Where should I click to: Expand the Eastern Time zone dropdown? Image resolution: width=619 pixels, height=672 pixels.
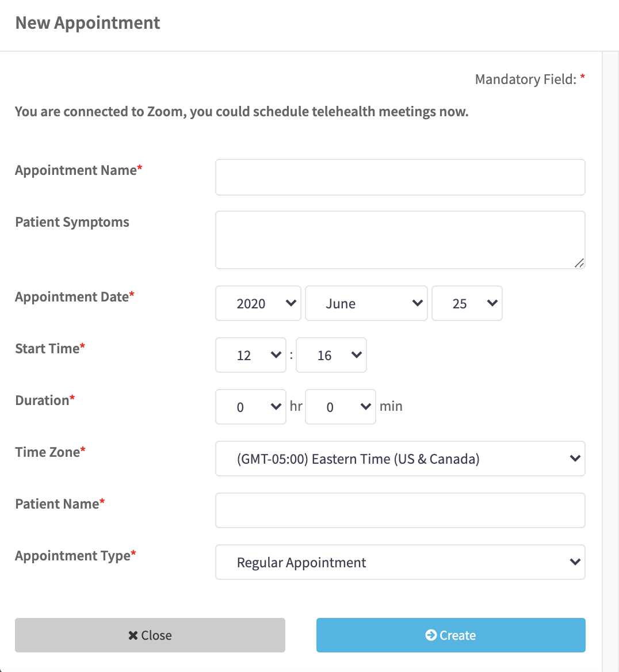coord(400,459)
